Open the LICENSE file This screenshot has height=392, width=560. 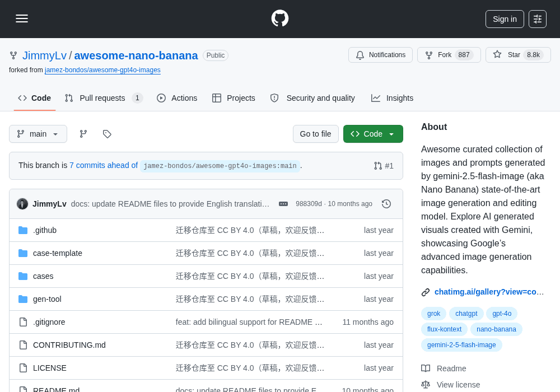point(50,368)
